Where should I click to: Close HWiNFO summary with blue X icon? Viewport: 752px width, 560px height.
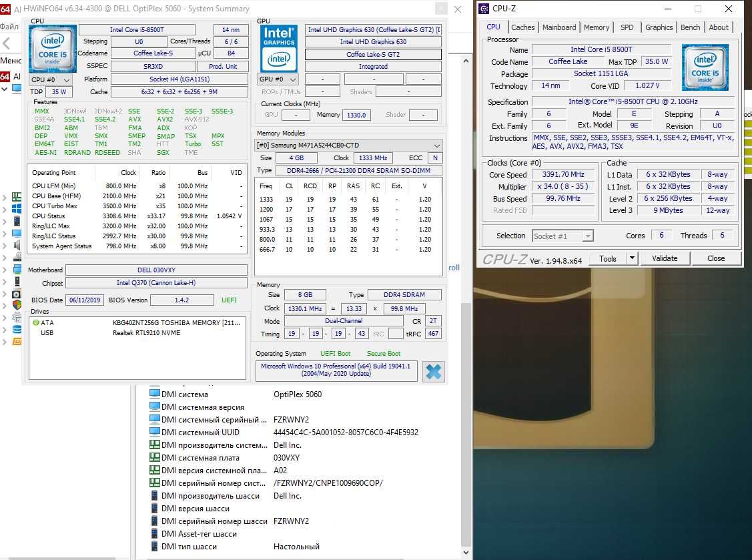click(434, 371)
